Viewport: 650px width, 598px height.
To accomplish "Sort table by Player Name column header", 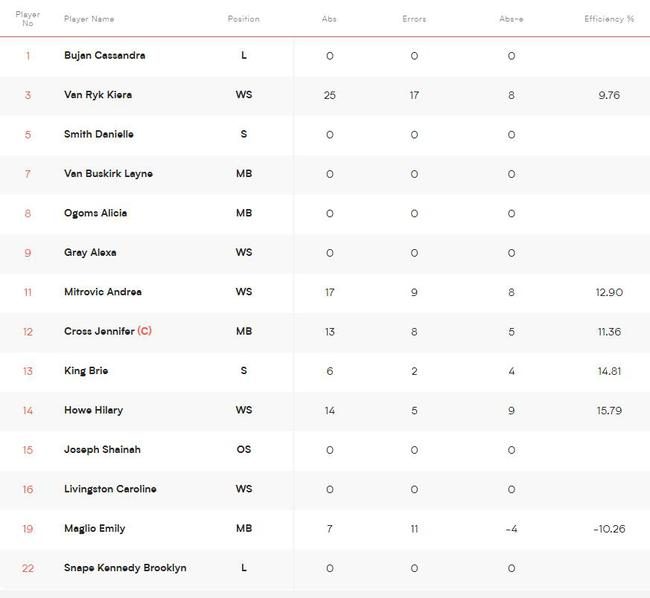I will point(89,19).
